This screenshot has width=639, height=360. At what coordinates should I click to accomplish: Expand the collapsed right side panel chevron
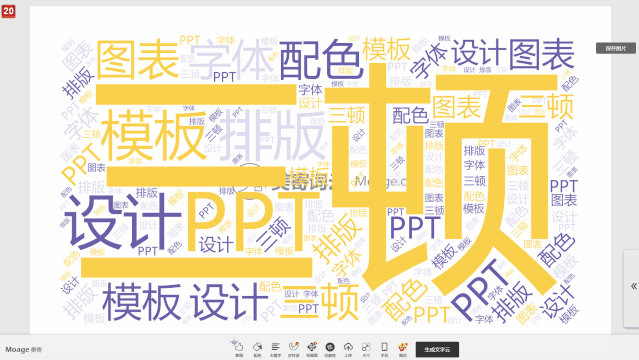[634, 286]
